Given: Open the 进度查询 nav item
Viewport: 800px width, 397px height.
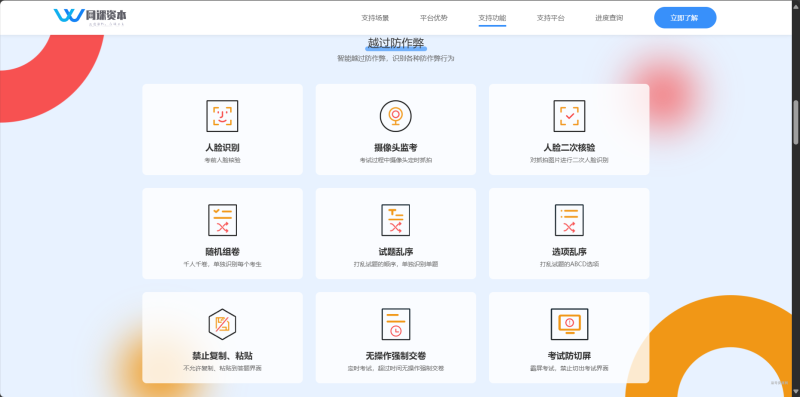Looking at the screenshot, I should tap(609, 18).
